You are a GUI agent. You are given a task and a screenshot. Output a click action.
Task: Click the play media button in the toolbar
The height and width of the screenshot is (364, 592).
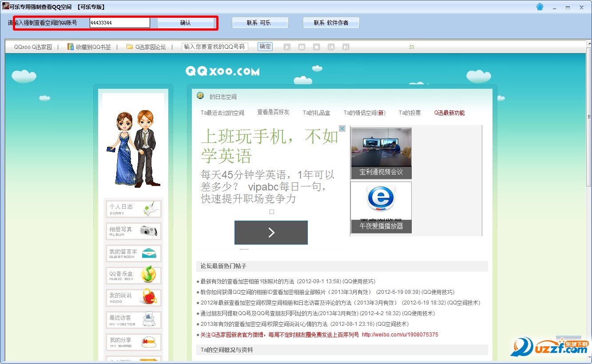click(287, 47)
